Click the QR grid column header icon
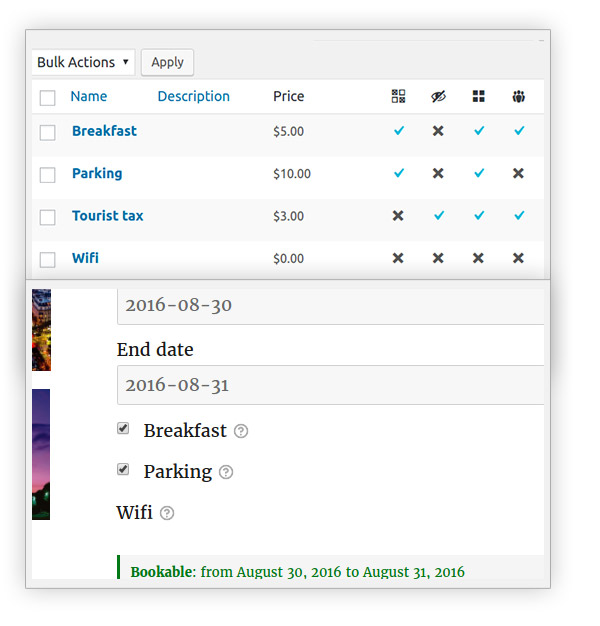Screen dimensions: 600x626 (x=398, y=96)
